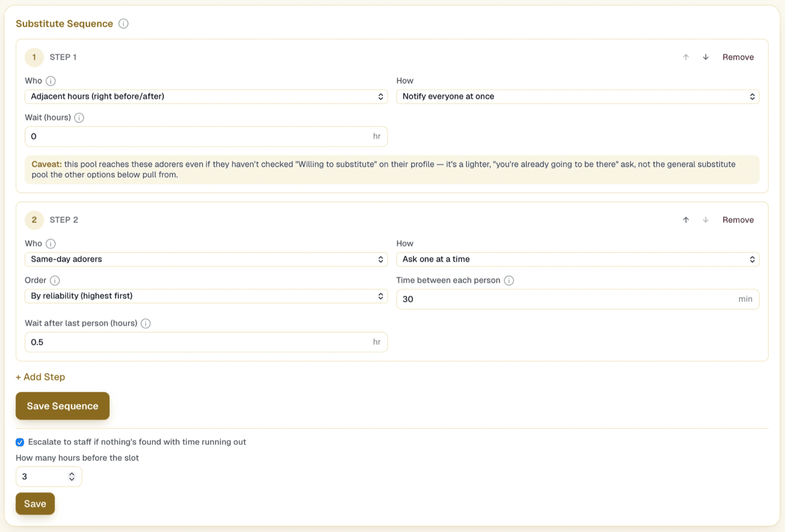Open the Substitute Sequence info icon
The image size is (785, 532).
click(x=124, y=24)
